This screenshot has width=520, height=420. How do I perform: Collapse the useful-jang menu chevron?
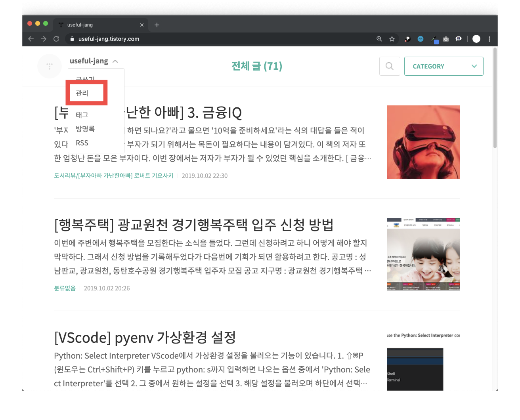tap(115, 61)
